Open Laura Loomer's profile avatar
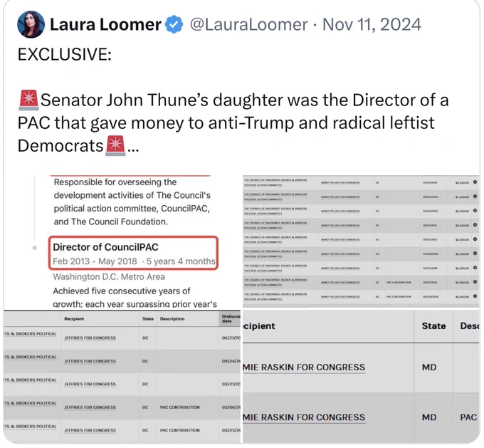 (31, 24)
